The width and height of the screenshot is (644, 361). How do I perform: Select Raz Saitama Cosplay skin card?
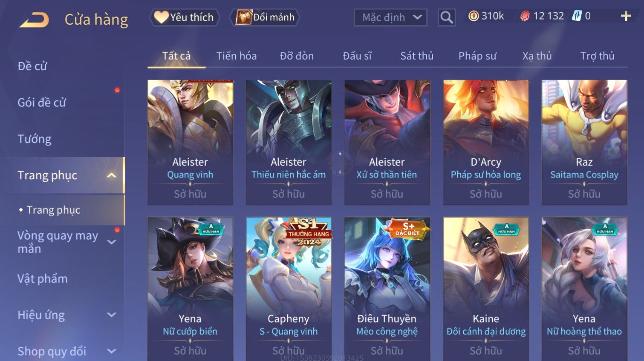pyautogui.click(x=584, y=142)
